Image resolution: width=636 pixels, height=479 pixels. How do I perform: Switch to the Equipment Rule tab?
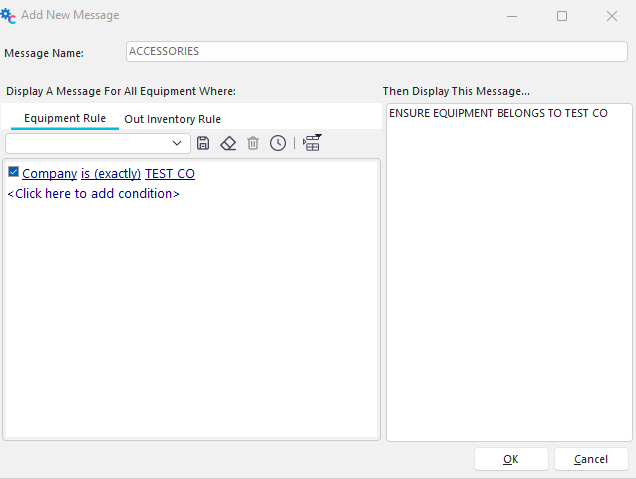coord(65,118)
